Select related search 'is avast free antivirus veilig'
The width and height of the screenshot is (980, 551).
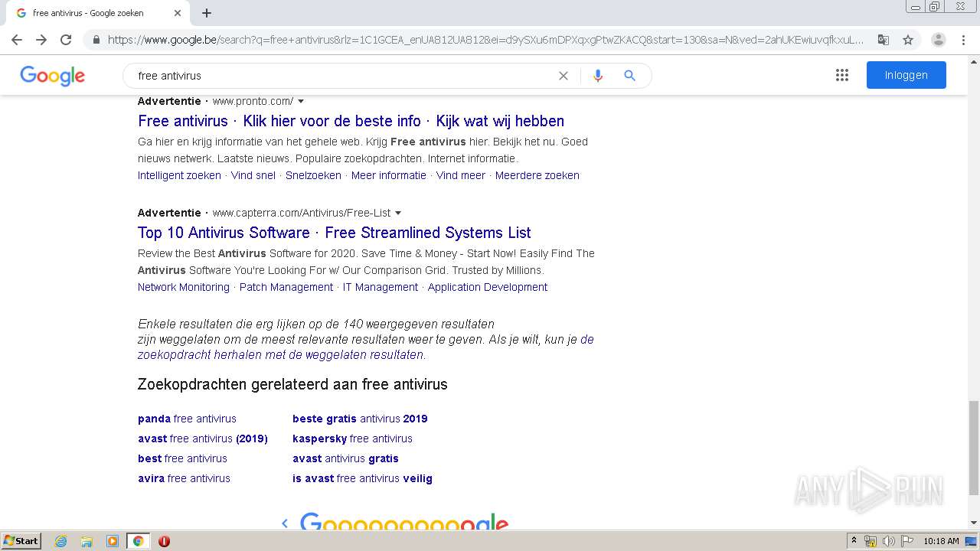coord(362,478)
